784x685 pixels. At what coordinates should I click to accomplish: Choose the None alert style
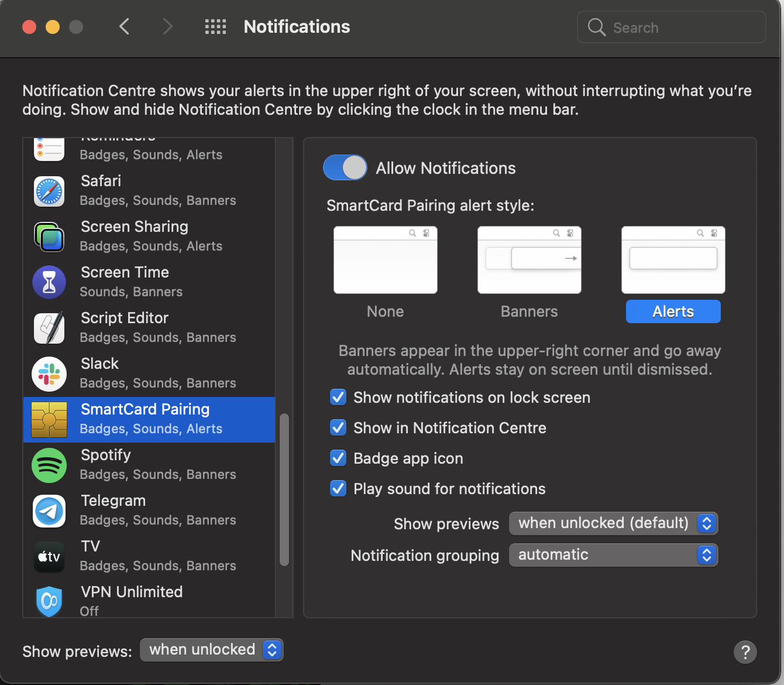point(385,260)
